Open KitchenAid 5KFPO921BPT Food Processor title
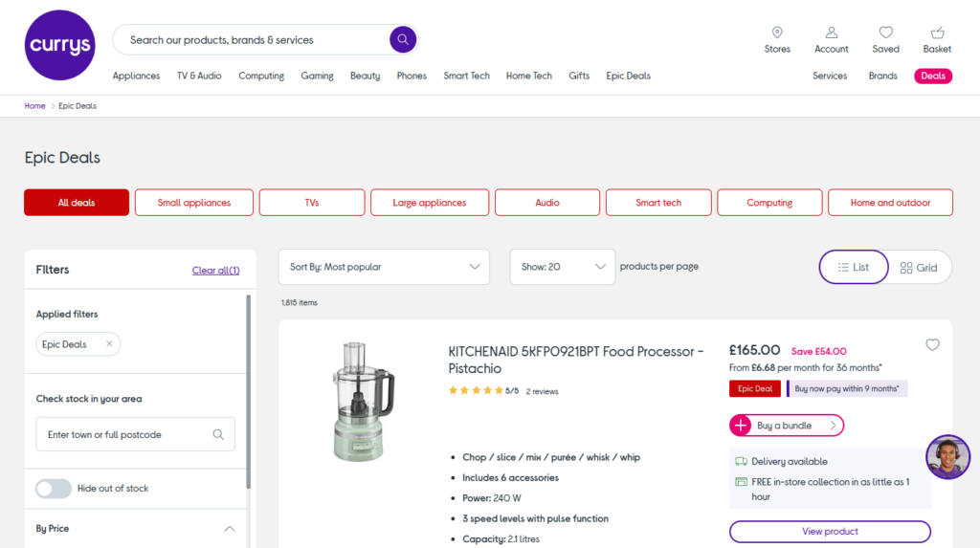Viewport: 980px width, 548px height. point(575,360)
